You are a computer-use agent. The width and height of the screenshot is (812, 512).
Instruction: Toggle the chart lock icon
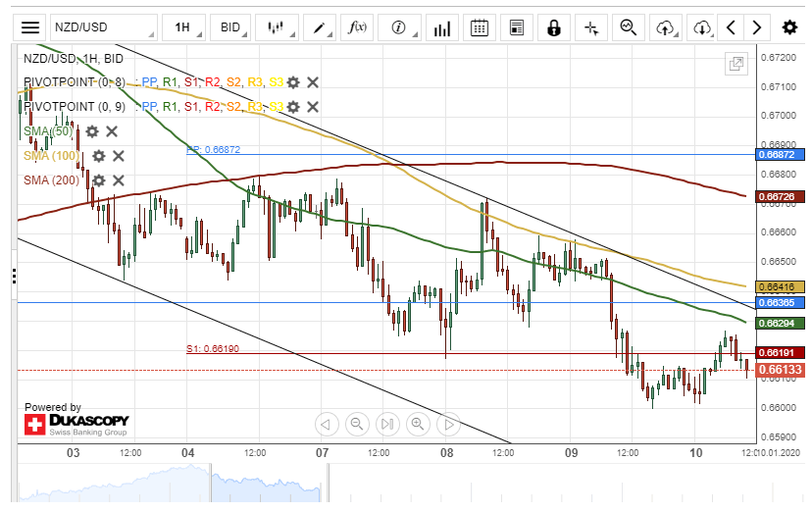click(553, 27)
